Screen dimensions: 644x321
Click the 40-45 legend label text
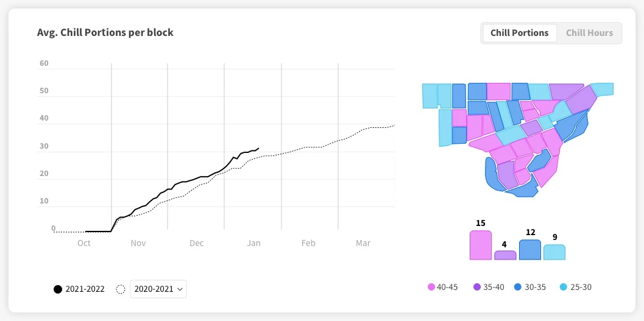pos(448,287)
